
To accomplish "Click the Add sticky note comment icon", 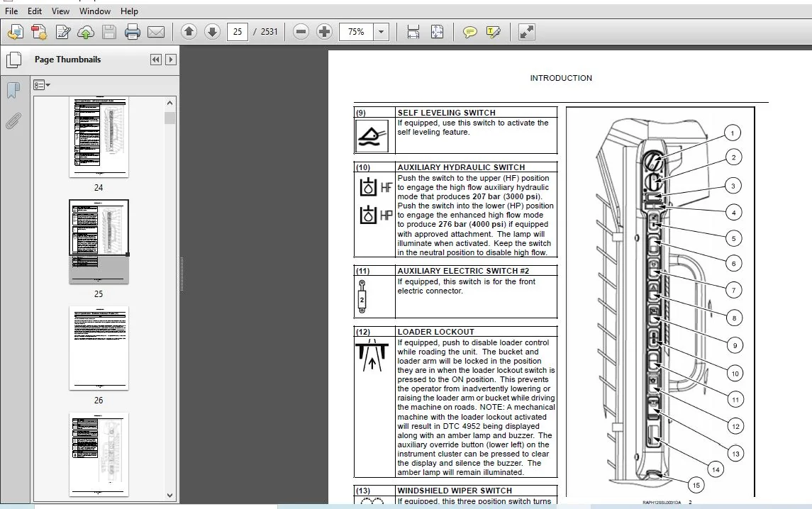I will [x=469, y=32].
